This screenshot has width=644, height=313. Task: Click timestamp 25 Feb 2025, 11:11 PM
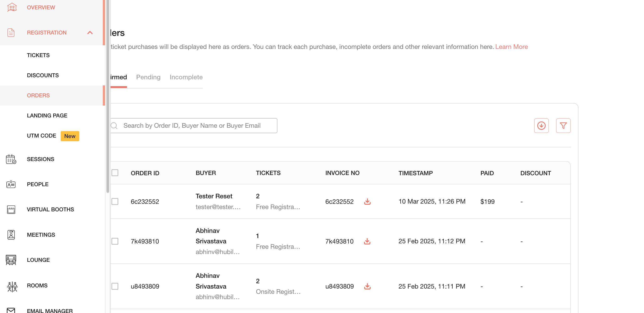(432, 286)
